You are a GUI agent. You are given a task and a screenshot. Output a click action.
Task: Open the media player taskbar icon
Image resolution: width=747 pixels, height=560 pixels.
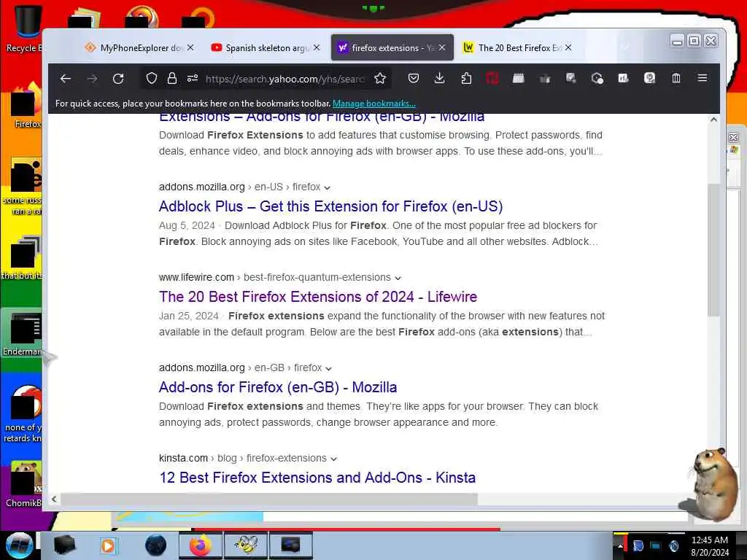tap(109, 545)
